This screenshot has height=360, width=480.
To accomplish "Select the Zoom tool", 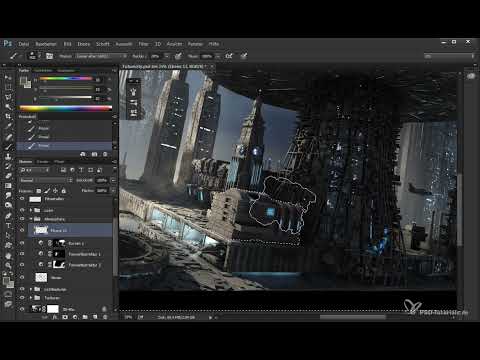I will pos(8,265).
